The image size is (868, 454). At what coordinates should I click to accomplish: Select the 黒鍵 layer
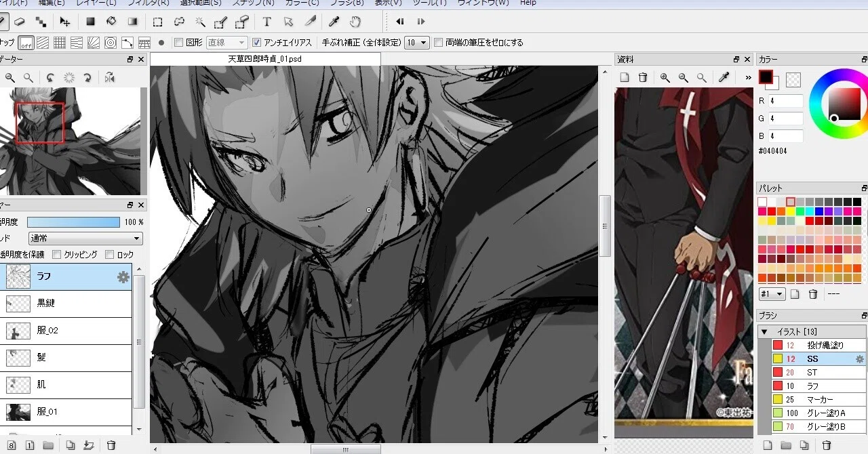(66, 304)
